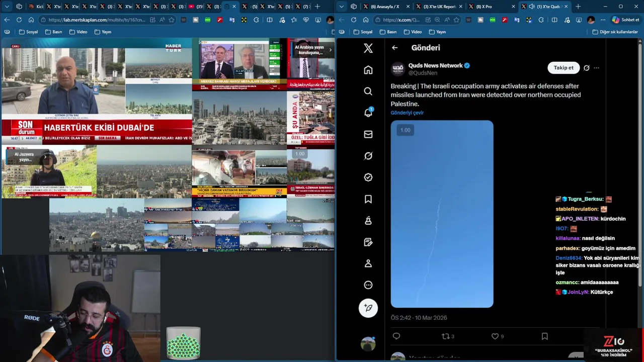Screen dimensions: 644x362
Task: Click the compose post feather button
Action: point(368,308)
